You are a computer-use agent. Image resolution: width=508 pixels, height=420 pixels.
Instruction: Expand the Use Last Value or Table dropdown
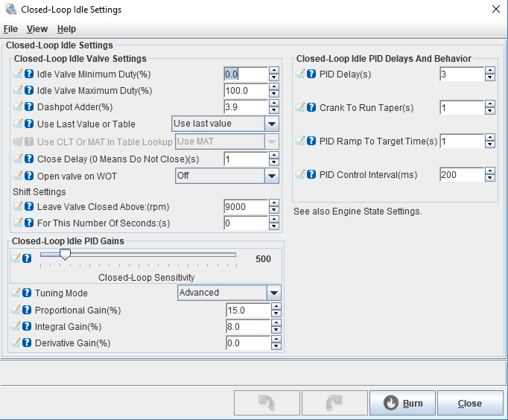click(x=272, y=124)
